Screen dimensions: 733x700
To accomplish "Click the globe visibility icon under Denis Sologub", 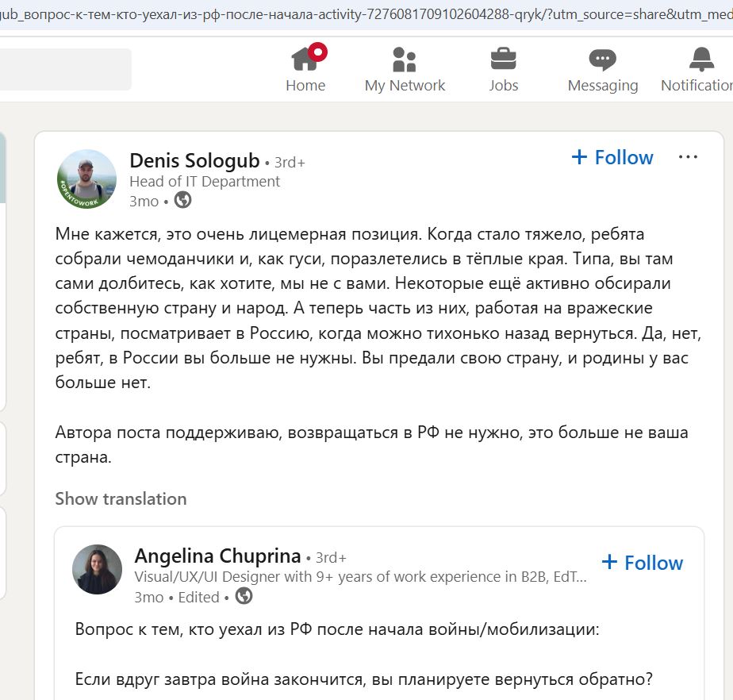I will 182,200.
